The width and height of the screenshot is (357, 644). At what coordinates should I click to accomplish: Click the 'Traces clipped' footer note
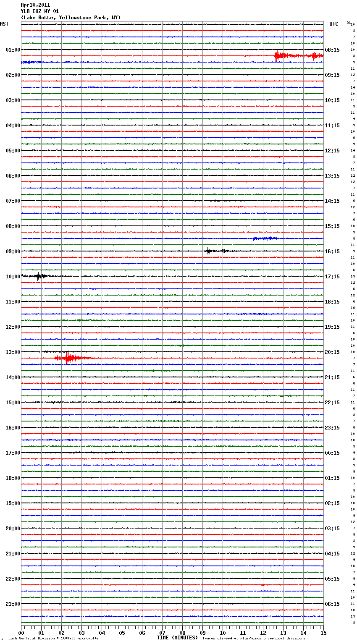click(254, 639)
